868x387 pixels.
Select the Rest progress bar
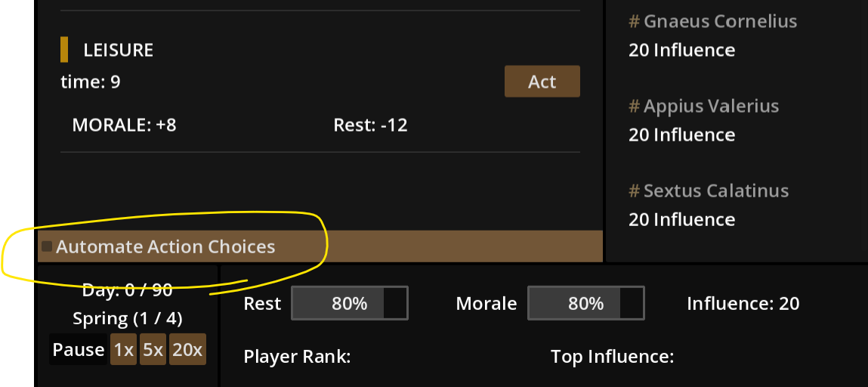[x=350, y=303]
